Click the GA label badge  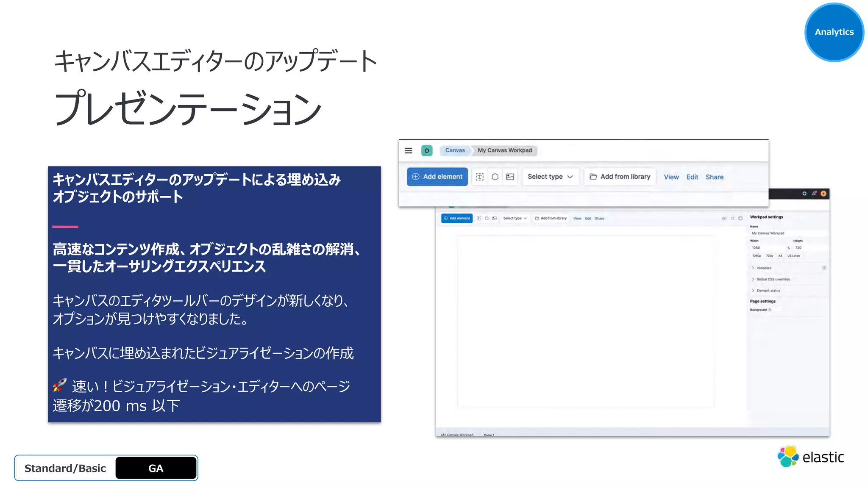coord(156,468)
